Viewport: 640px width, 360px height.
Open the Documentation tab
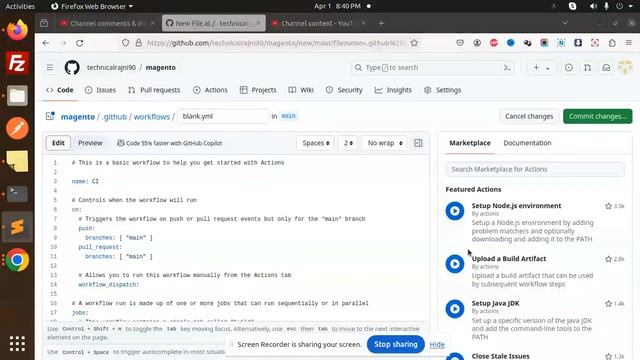(527, 143)
